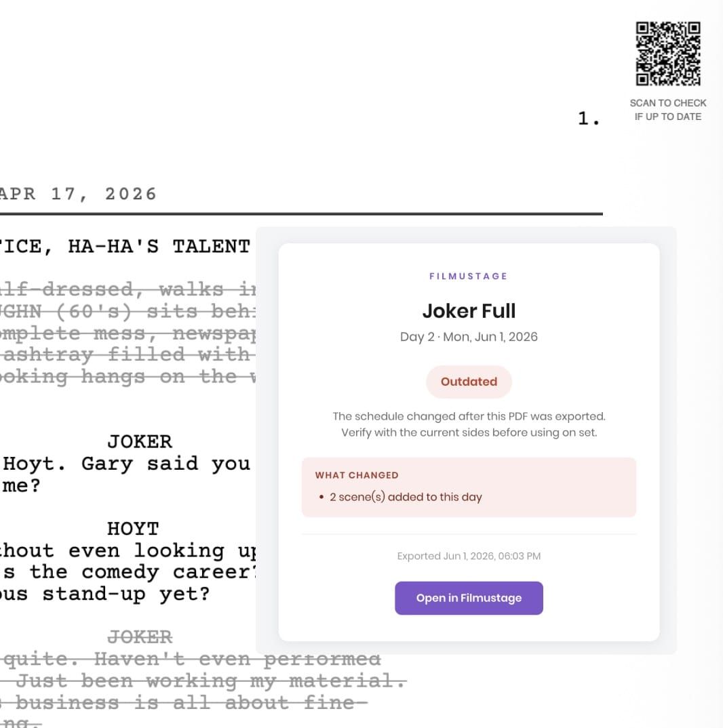Click the HOYT character name
The height and width of the screenshot is (728, 723).
(x=133, y=529)
